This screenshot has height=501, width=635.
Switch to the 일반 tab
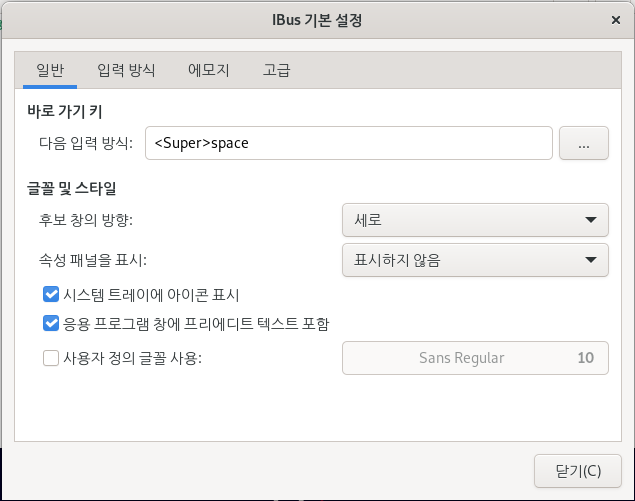point(50,70)
